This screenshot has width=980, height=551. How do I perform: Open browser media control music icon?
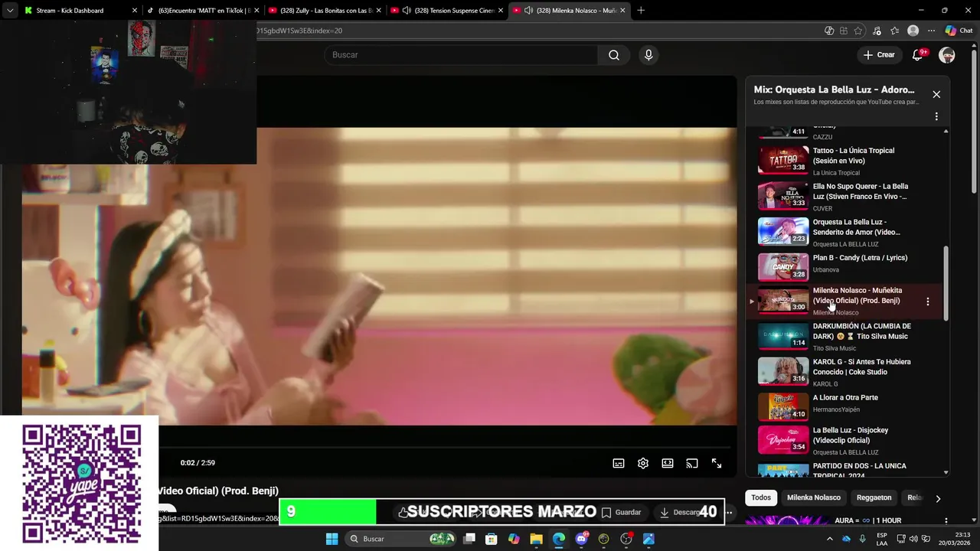pos(877,31)
